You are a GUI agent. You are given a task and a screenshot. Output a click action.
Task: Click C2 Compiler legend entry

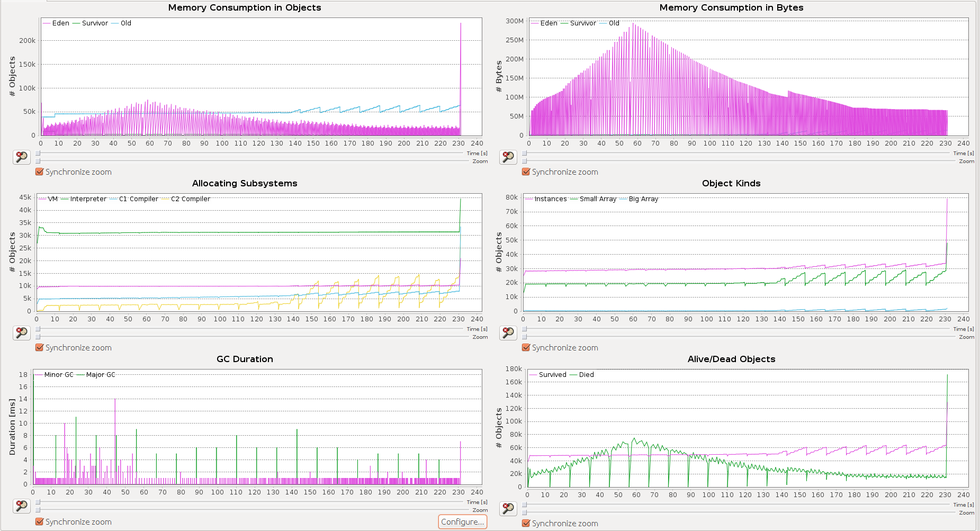186,199
